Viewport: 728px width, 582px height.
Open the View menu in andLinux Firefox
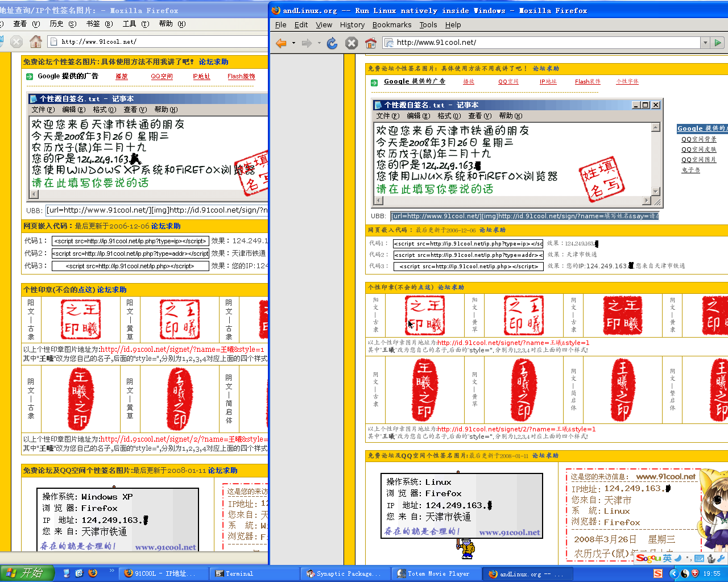click(324, 25)
